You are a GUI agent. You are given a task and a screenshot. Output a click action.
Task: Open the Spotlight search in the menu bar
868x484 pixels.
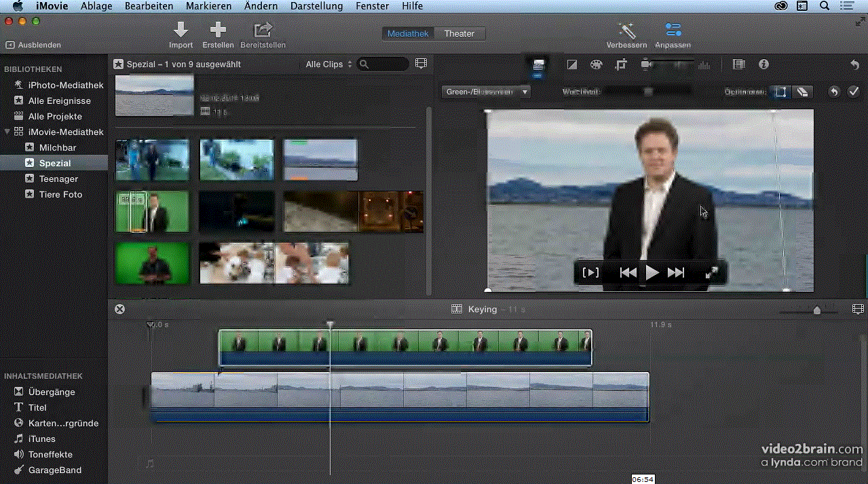(x=825, y=6)
